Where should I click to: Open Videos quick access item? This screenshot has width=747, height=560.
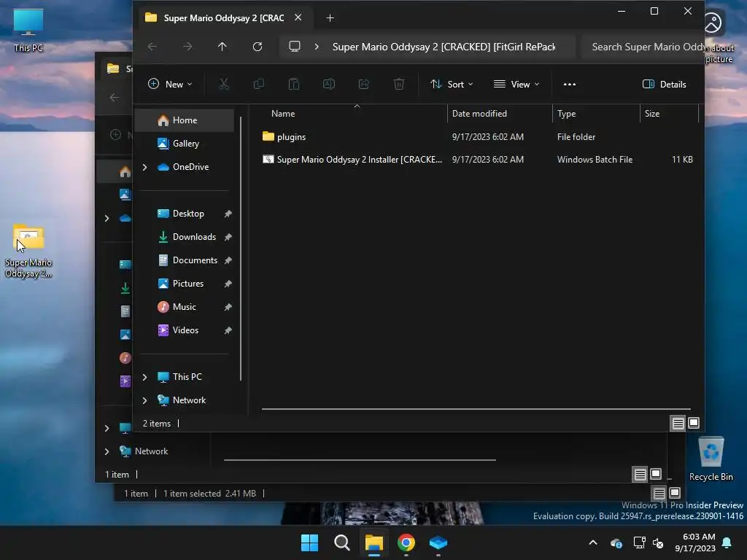185,330
